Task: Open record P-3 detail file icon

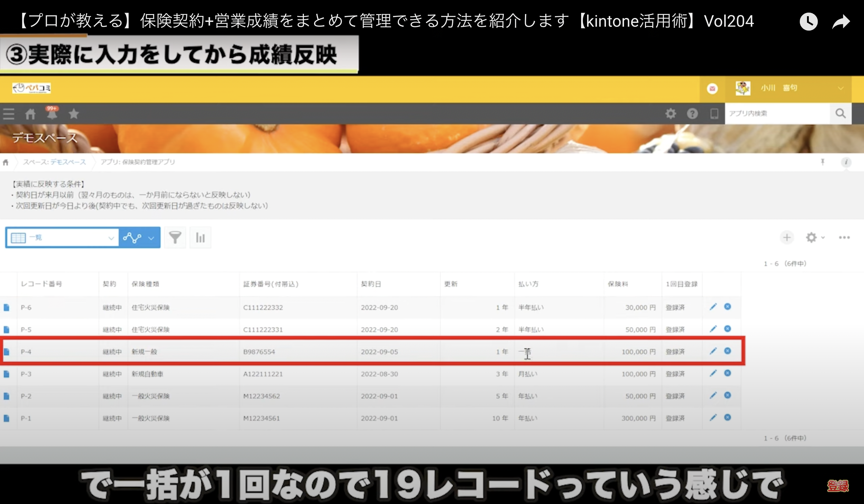Action: 7,374
